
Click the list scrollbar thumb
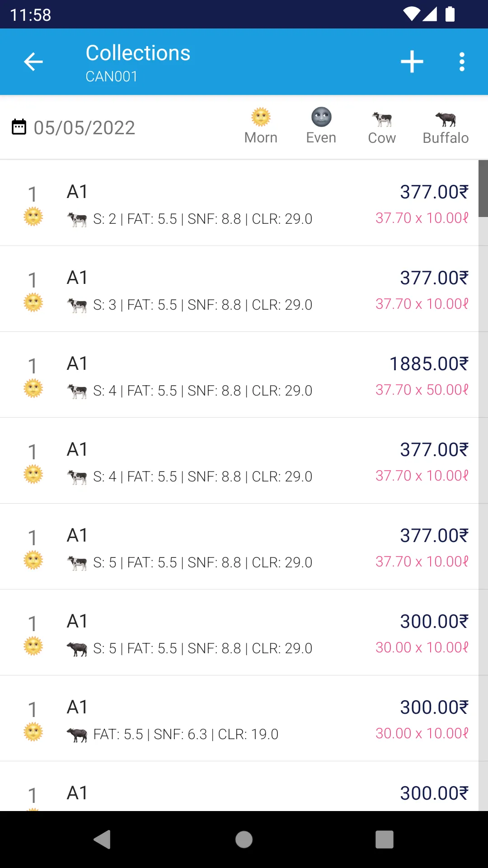[483, 189]
